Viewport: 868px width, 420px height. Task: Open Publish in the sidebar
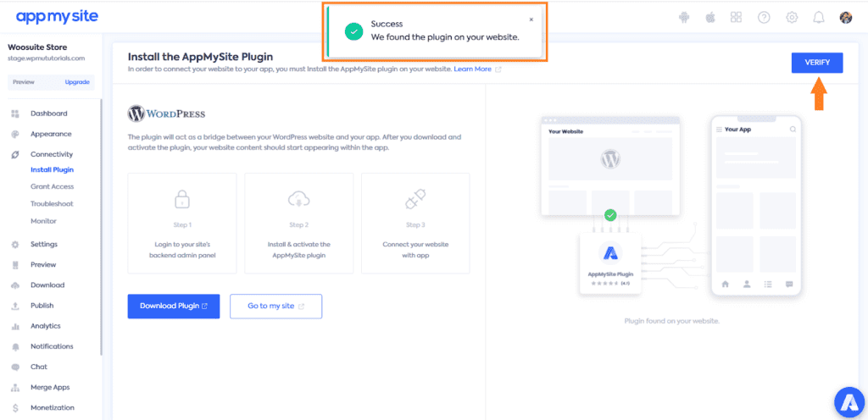point(42,306)
